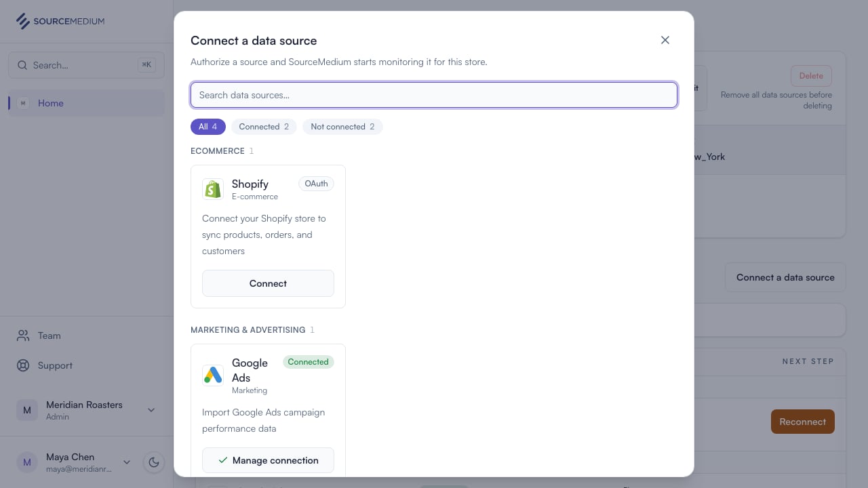868x488 pixels.
Task: Click the maya@meridianr... email text
Action: coord(80,469)
